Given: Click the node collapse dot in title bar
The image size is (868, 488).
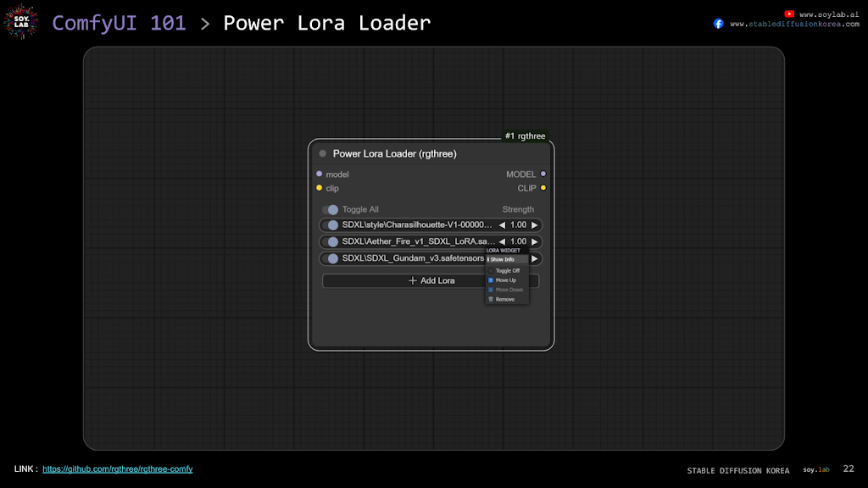Looking at the screenshot, I should click(323, 154).
